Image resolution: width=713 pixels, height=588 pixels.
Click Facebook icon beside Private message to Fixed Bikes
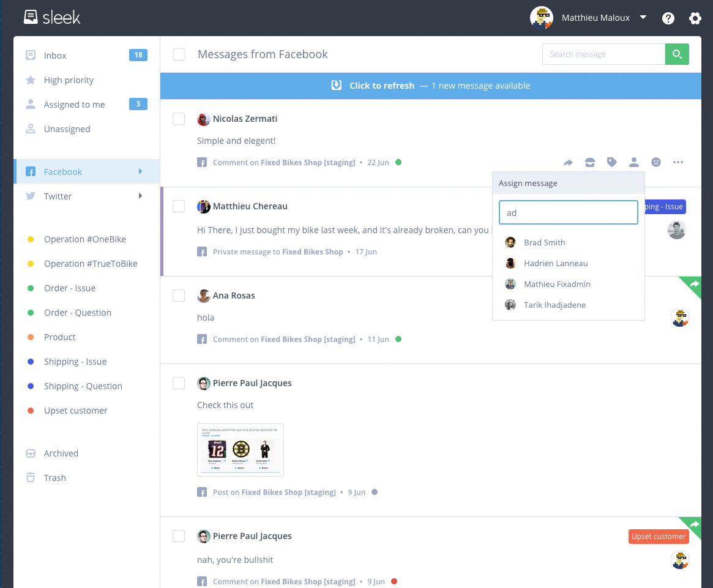[202, 251]
